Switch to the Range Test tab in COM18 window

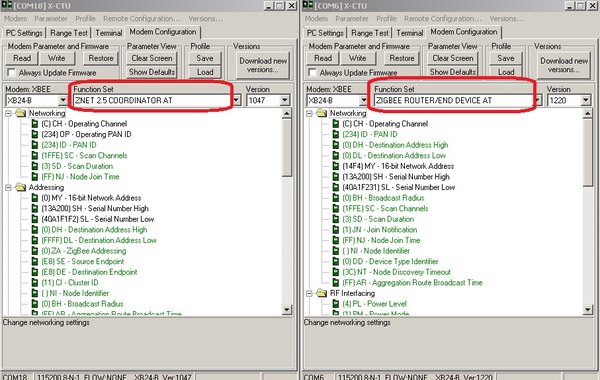tap(69, 33)
